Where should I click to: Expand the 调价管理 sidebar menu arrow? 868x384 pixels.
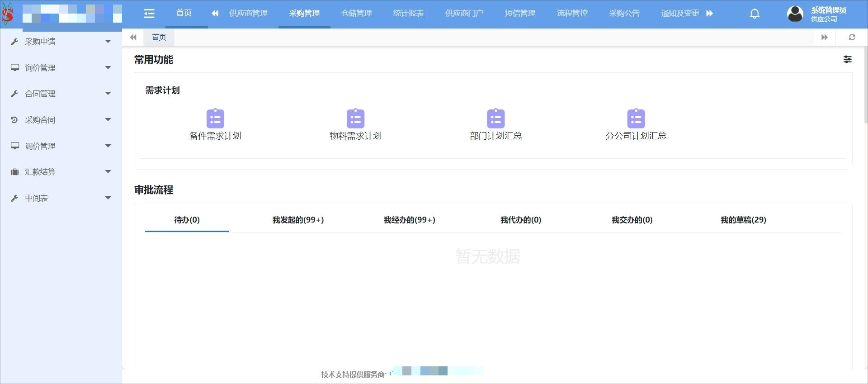[108, 146]
